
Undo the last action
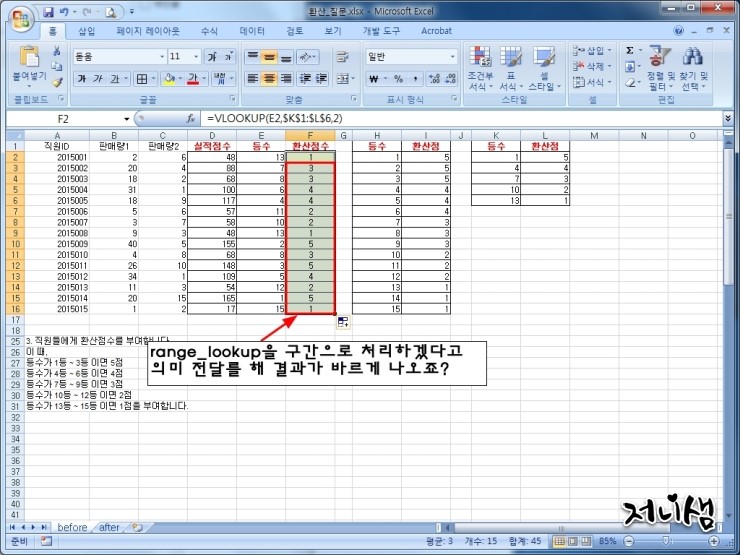pos(65,12)
